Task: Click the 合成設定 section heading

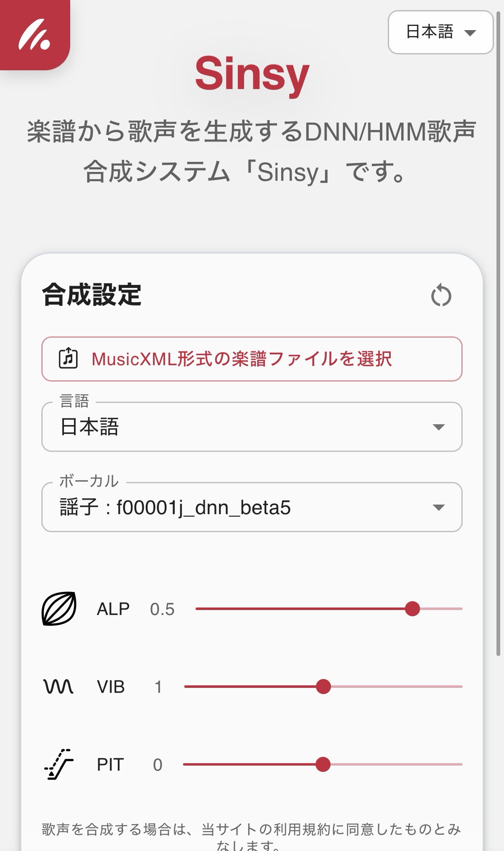Action: point(92,295)
